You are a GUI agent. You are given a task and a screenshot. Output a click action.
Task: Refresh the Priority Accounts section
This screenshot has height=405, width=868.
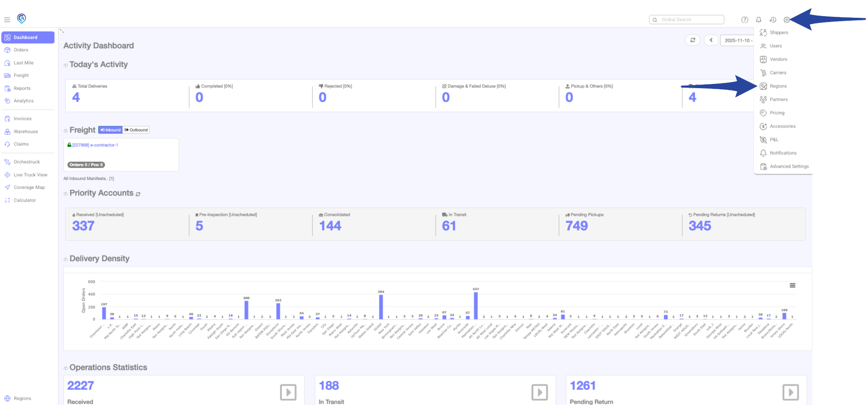pyautogui.click(x=138, y=194)
